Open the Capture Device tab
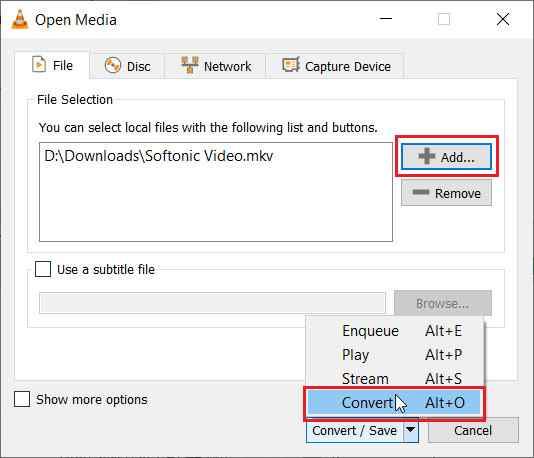 coord(336,66)
